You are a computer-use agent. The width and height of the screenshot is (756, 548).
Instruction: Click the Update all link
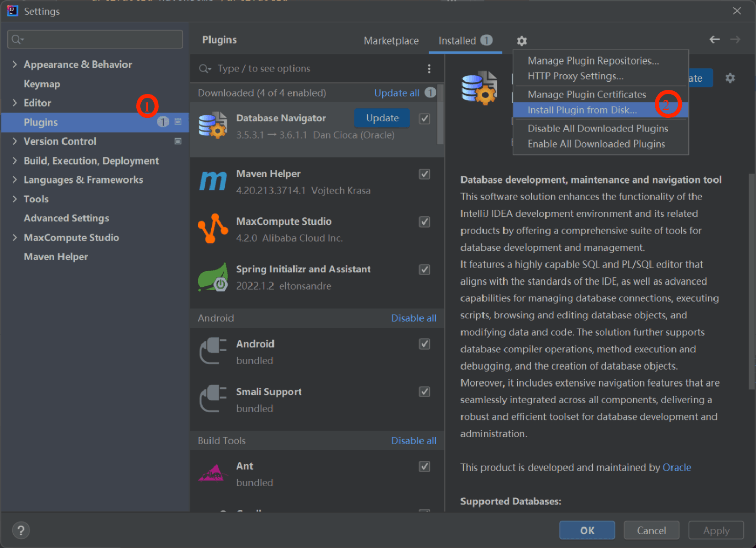(x=397, y=93)
